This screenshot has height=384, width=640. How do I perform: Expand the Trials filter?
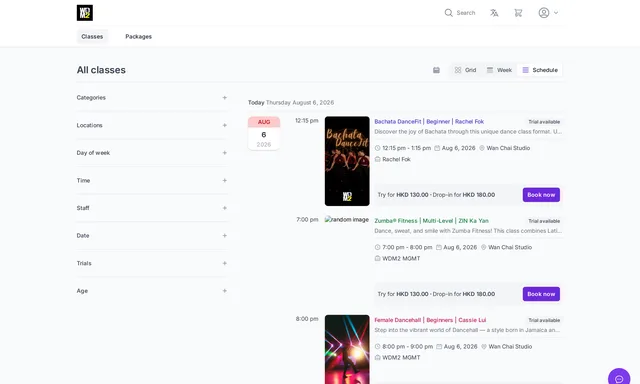coord(152,263)
